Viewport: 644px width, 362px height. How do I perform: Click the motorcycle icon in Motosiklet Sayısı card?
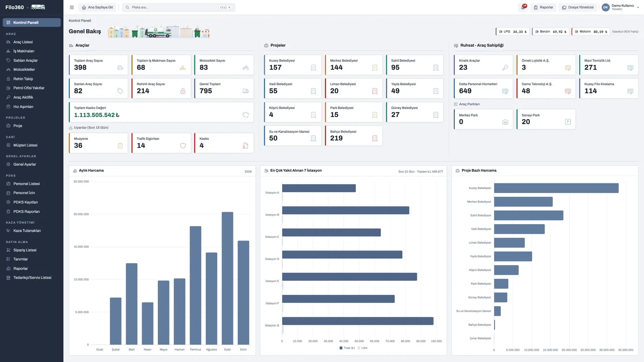[x=246, y=68]
